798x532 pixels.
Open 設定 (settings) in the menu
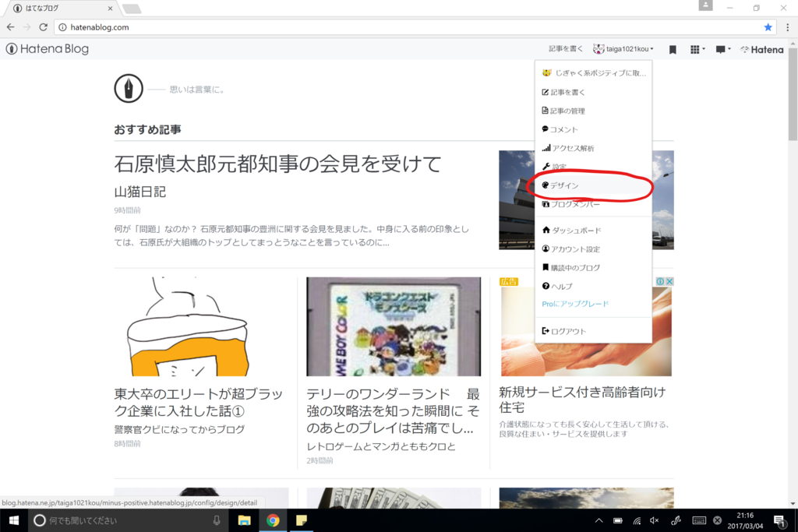tap(555, 167)
